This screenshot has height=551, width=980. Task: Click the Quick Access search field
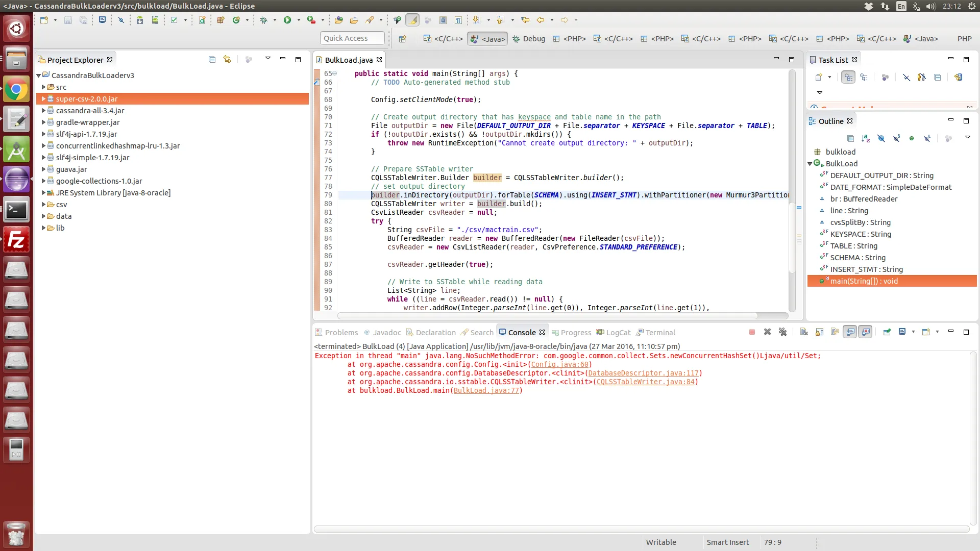352,38
